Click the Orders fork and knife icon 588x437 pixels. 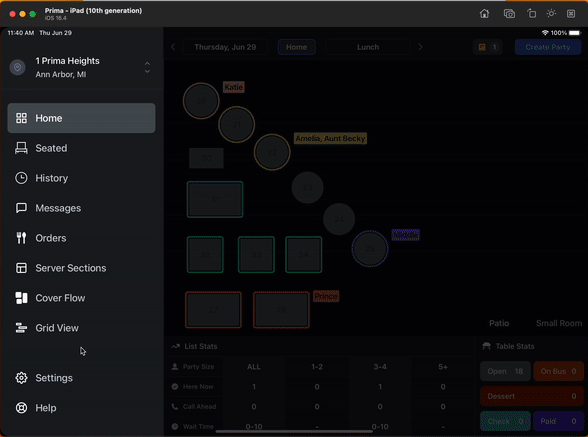21,238
